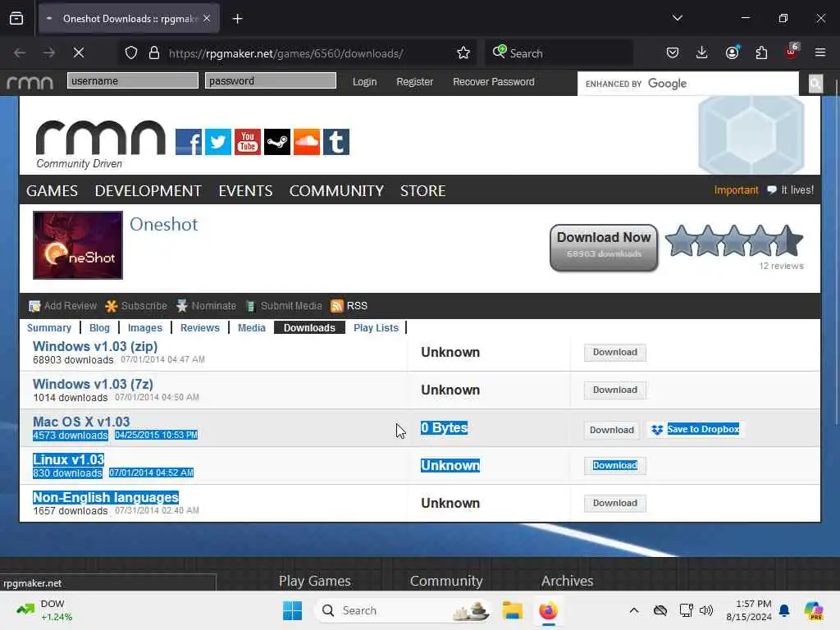Switch to the Images tab
Viewport: 840px width, 630px height.
(x=144, y=328)
